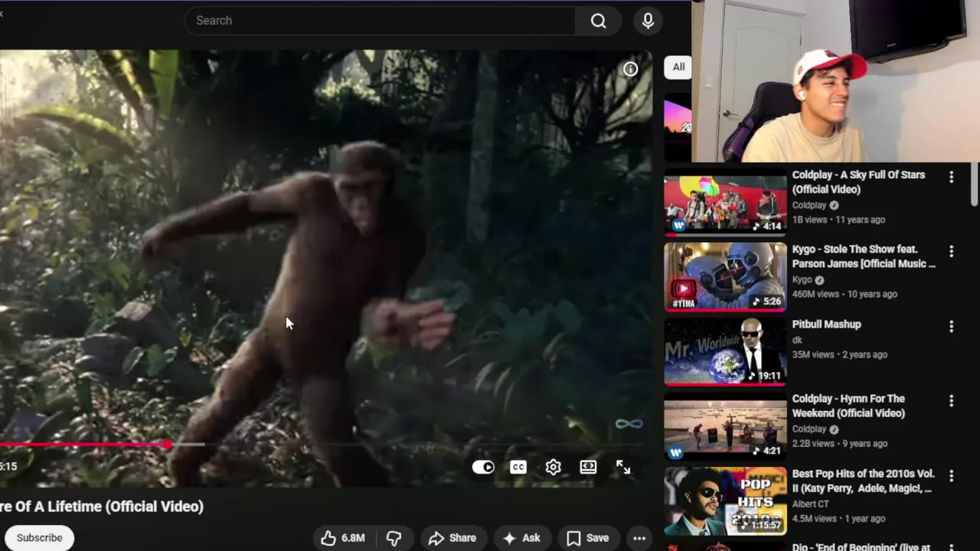980x551 pixels.
Task: Subscribe to the channel
Action: 39,537
